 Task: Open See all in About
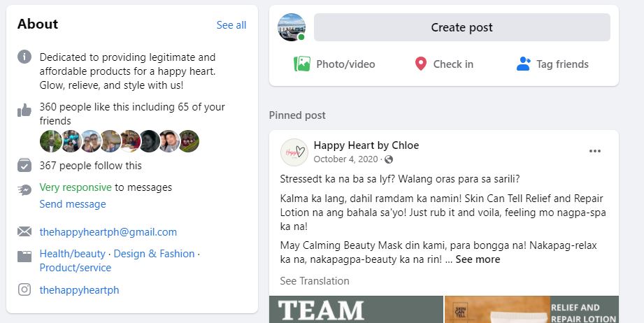231,25
